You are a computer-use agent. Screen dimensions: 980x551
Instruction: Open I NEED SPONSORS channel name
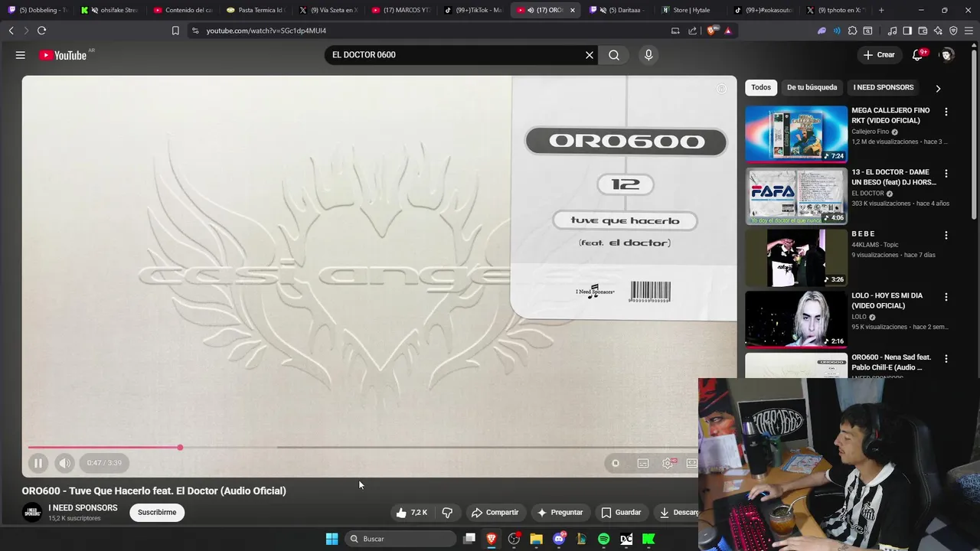pyautogui.click(x=83, y=508)
